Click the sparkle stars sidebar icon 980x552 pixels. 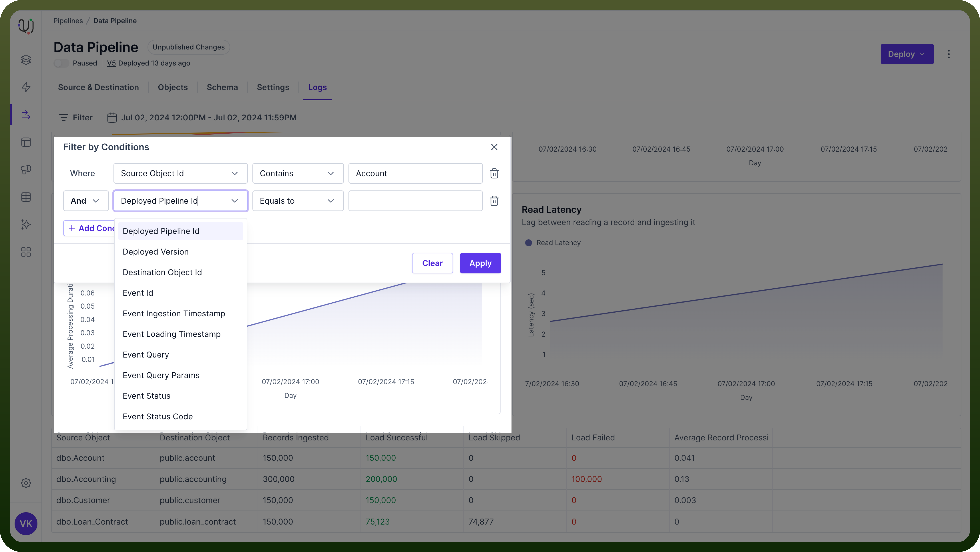pyautogui.click(x=26, y=225)
